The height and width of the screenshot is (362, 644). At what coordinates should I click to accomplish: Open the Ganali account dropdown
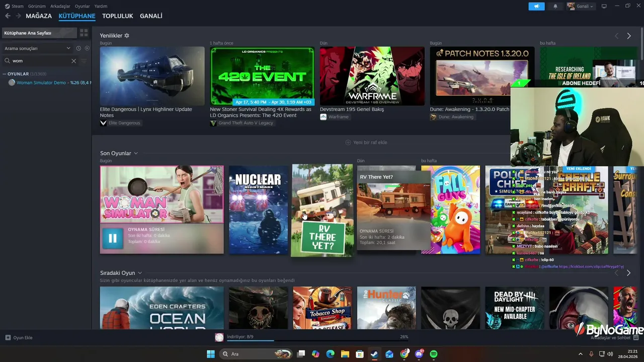(580, 6)
